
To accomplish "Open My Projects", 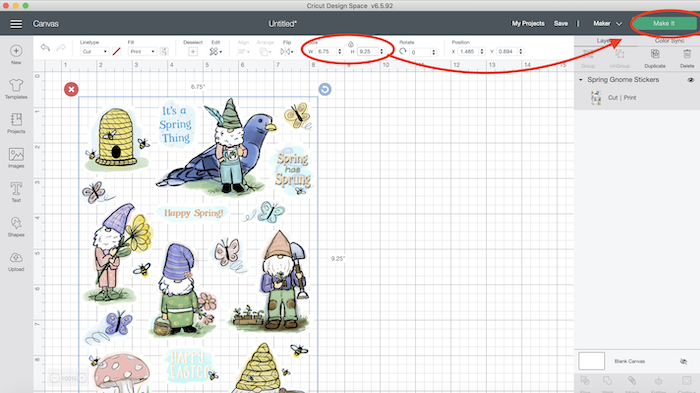I will (x=528, y=24).
